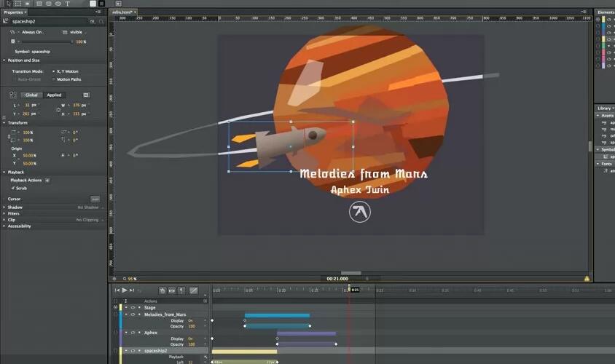Open the white background color swatch
This screenshot has width=615, height=364.
click(x=93, y=4)
